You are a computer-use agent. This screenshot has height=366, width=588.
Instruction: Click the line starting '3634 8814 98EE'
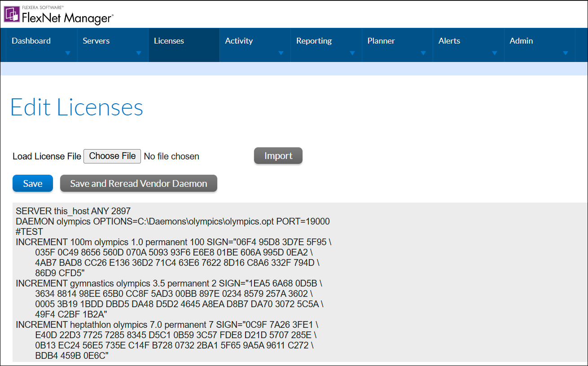pos(174,294)
